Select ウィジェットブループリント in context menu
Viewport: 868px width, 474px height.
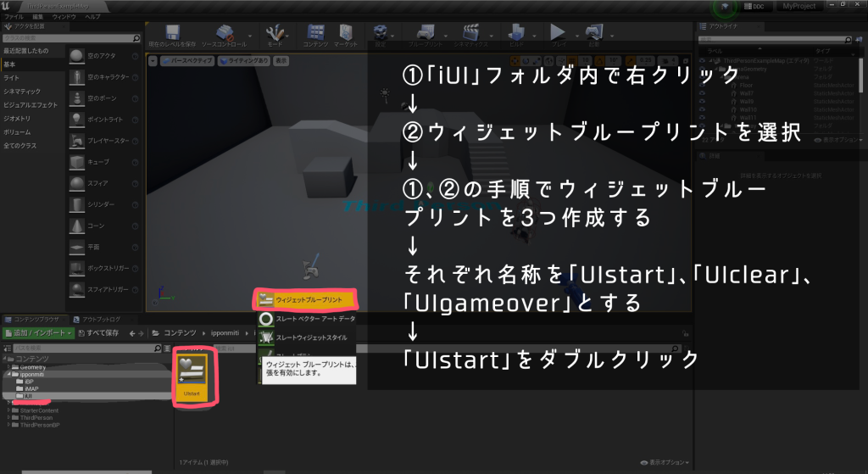306,300
